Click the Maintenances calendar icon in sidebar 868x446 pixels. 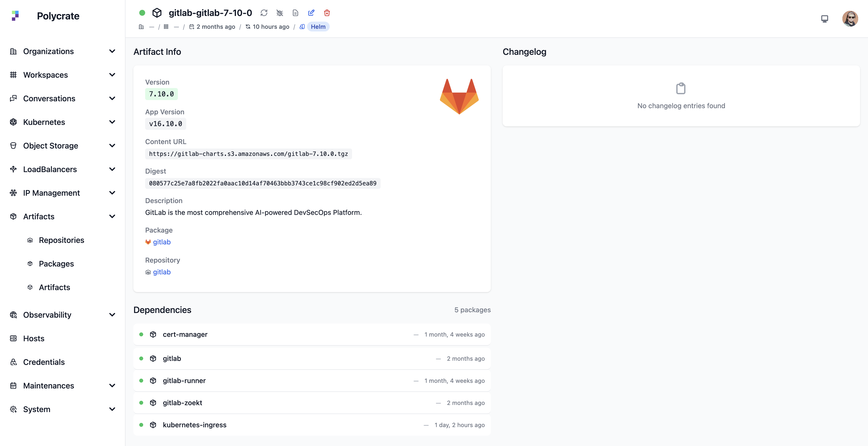(14, 386)
